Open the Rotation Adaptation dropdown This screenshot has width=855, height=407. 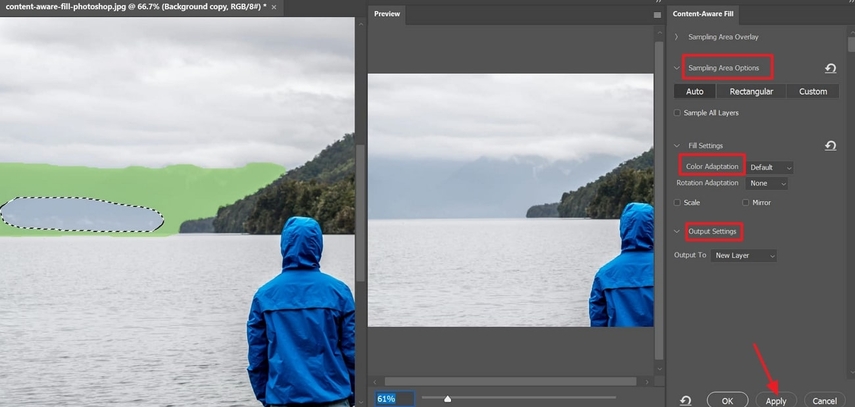[768, 184]
